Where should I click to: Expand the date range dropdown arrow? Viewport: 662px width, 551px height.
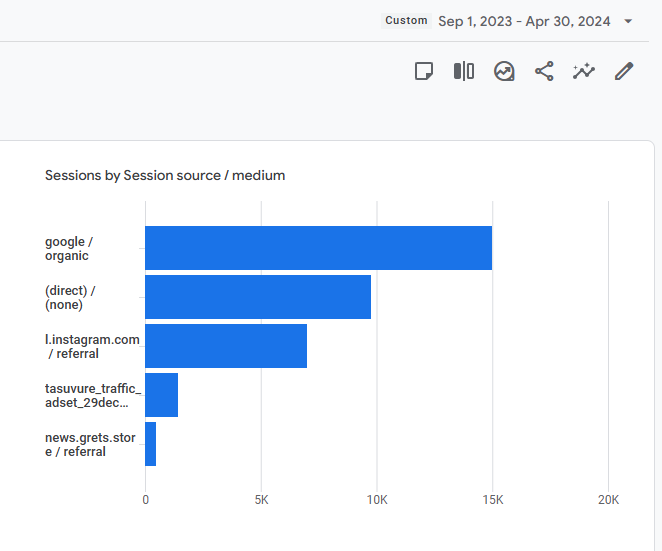(x=628, y=21)
